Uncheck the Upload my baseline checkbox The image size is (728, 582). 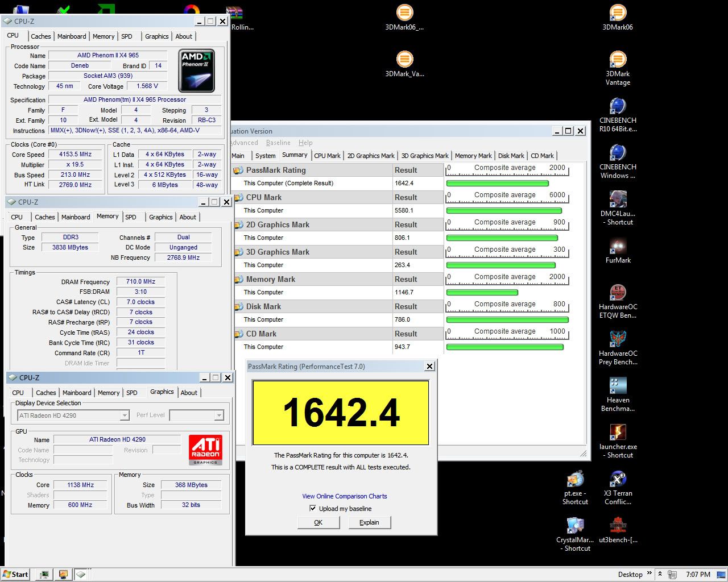pyautogui.click(x=312, y=508)
